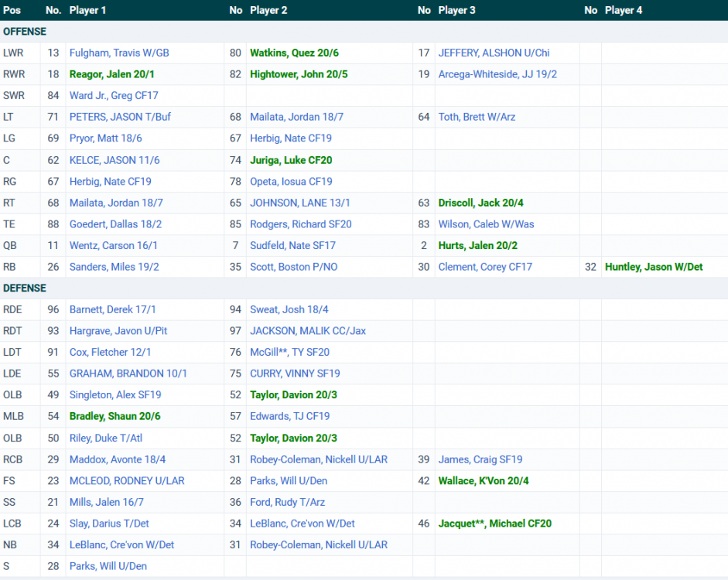The image size is (728, 580).
Task: Open Driscoll, Jack 20/4 link
Action: point(481,203)
